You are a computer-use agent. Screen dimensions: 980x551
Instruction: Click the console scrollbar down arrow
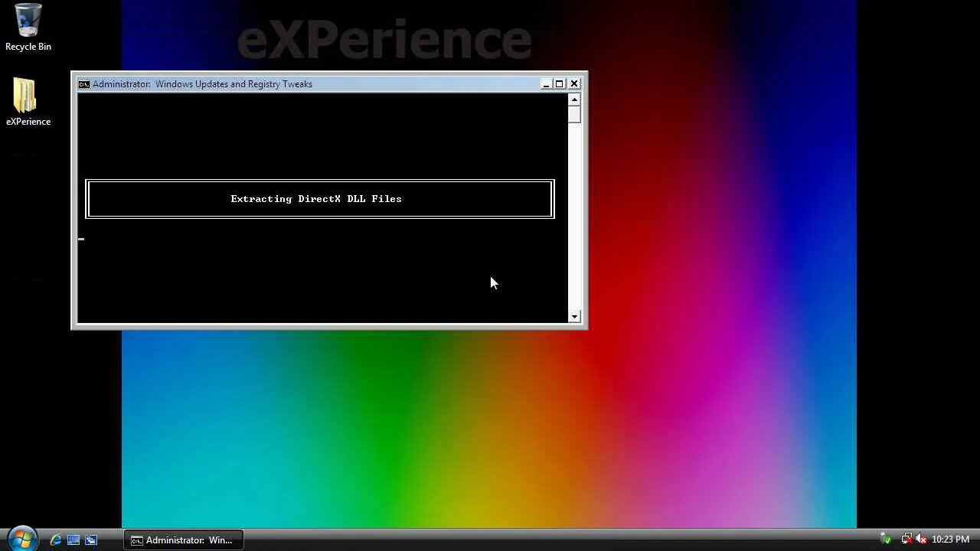tap(574, 317)
